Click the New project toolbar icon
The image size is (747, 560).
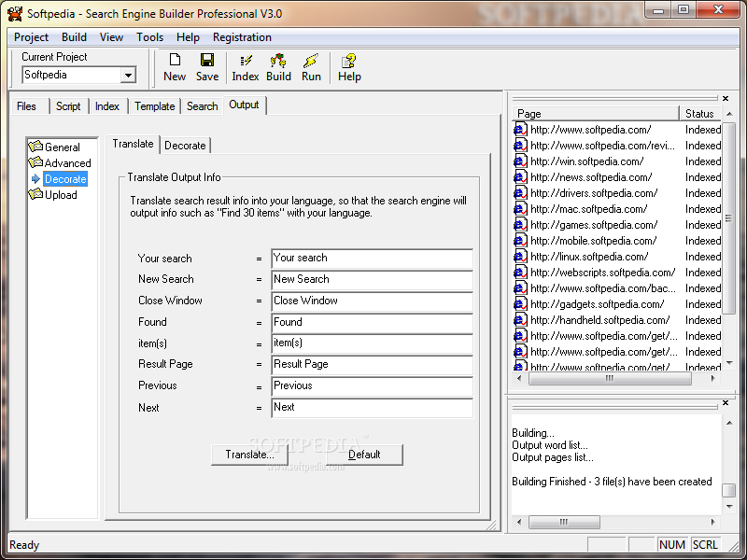(175, 60)
